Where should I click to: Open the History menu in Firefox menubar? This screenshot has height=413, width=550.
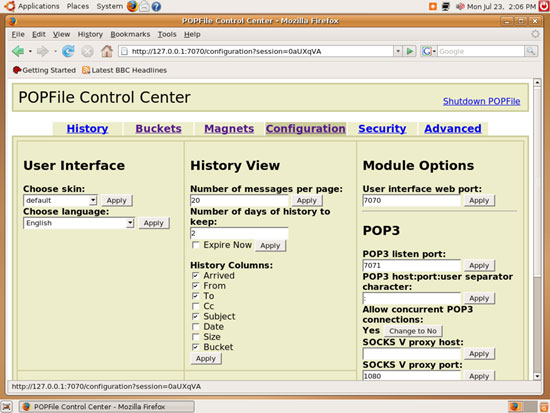point(90,34)
